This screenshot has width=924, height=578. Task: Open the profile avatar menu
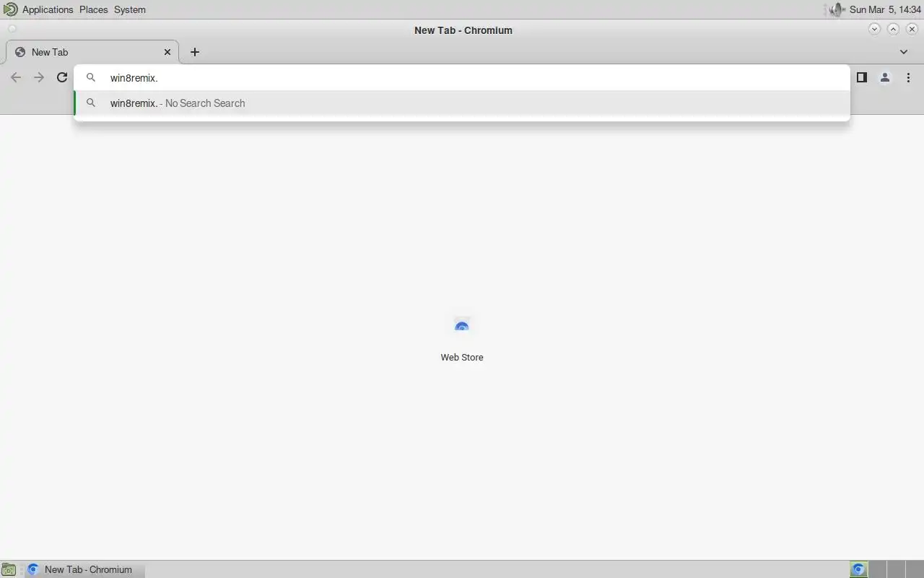pos(884,77)
